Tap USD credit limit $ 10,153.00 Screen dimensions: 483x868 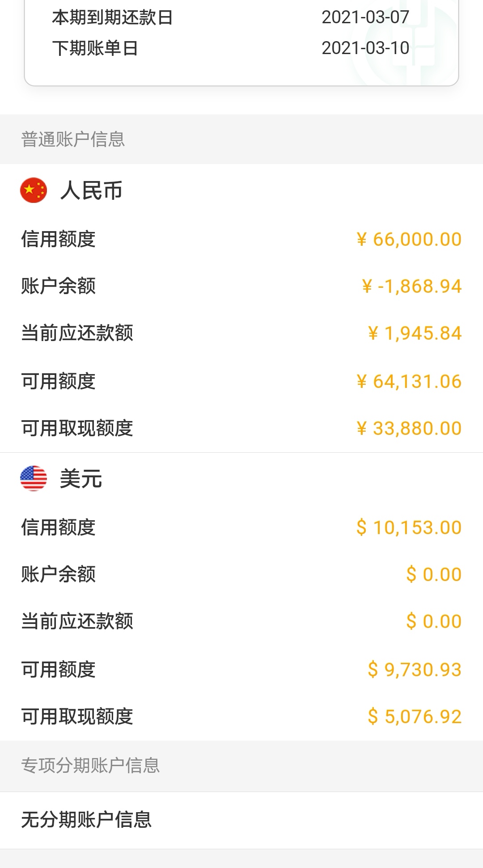point(409,527)
